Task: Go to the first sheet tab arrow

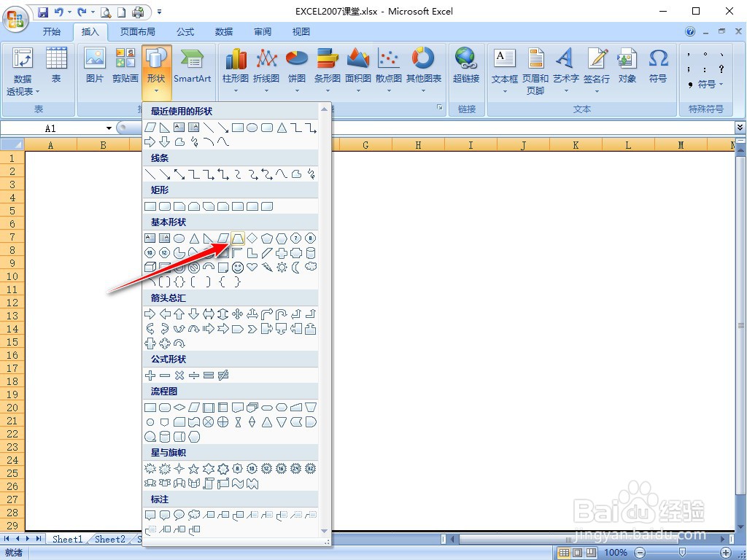Action: pos(7,539)
